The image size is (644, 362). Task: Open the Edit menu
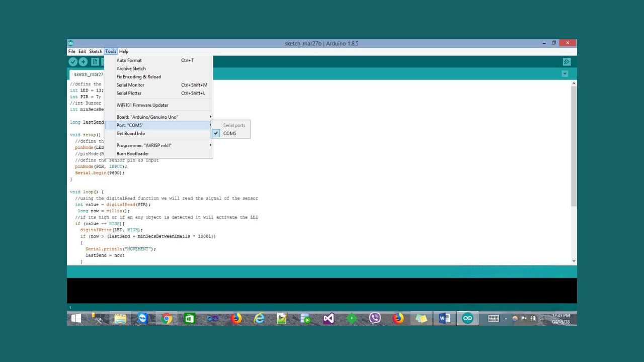[82, 51]
